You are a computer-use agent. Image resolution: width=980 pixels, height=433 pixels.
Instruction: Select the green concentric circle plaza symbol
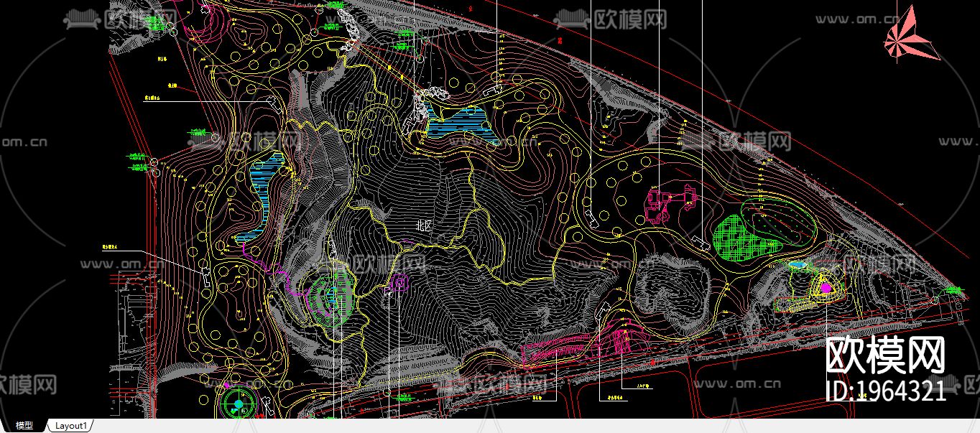click(238, 403)
